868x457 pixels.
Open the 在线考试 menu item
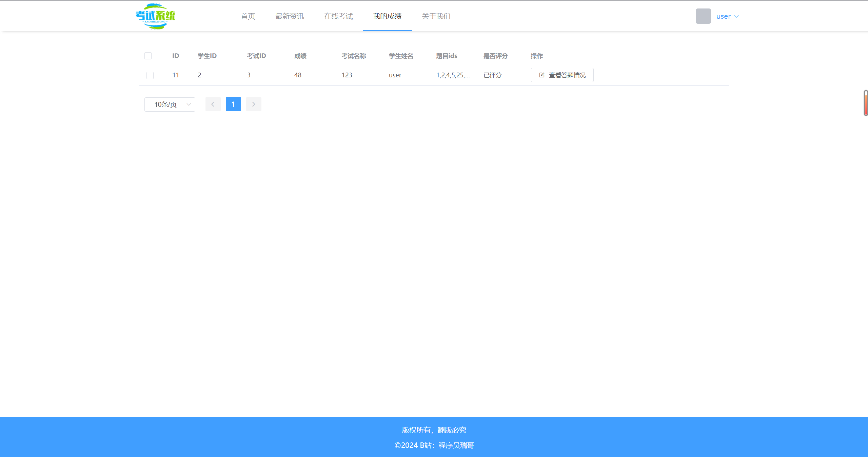click(338, 16)
